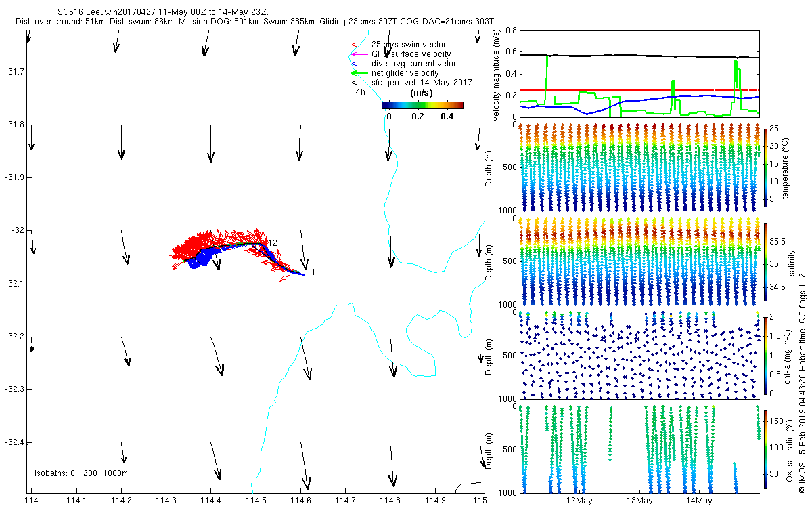Viewport: 812px width, 508px height.
Task: Click the '13May' time axis tick label
Action: pos(639,500)
